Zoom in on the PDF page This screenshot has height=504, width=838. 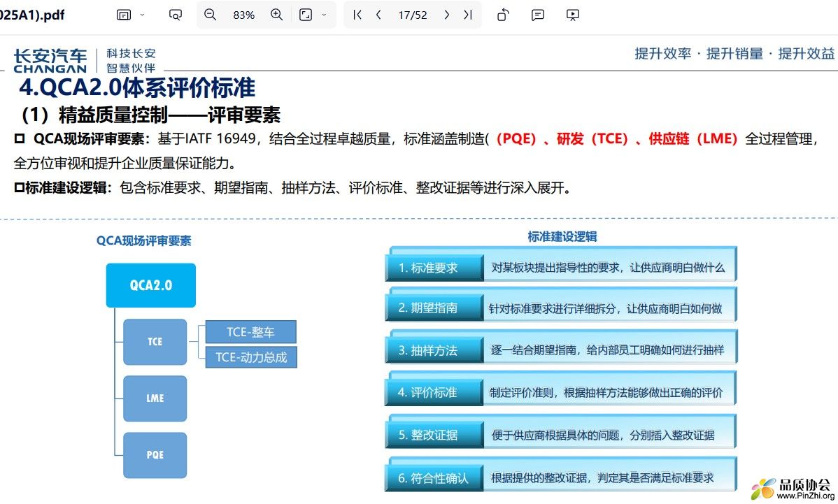tap(277, 15)
